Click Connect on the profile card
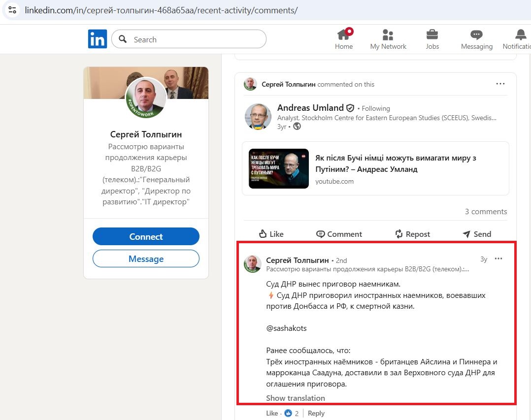Screen dimensions: 531x420 [x=146, y=236]
